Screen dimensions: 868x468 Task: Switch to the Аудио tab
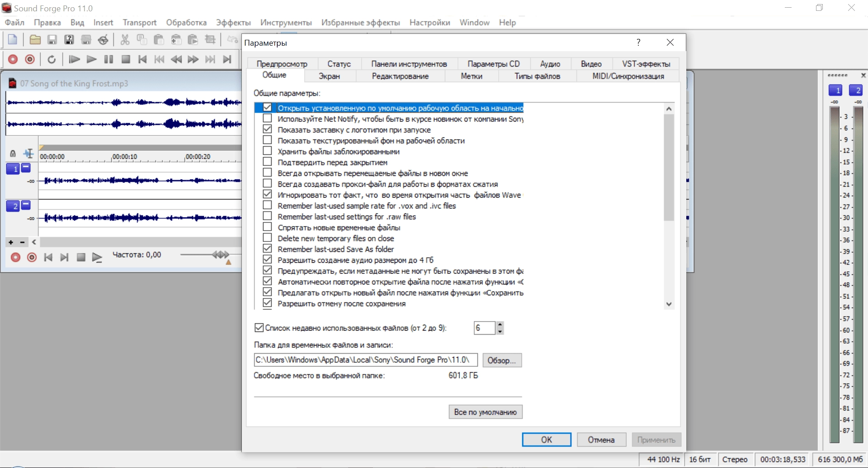[x=550, y=64]
